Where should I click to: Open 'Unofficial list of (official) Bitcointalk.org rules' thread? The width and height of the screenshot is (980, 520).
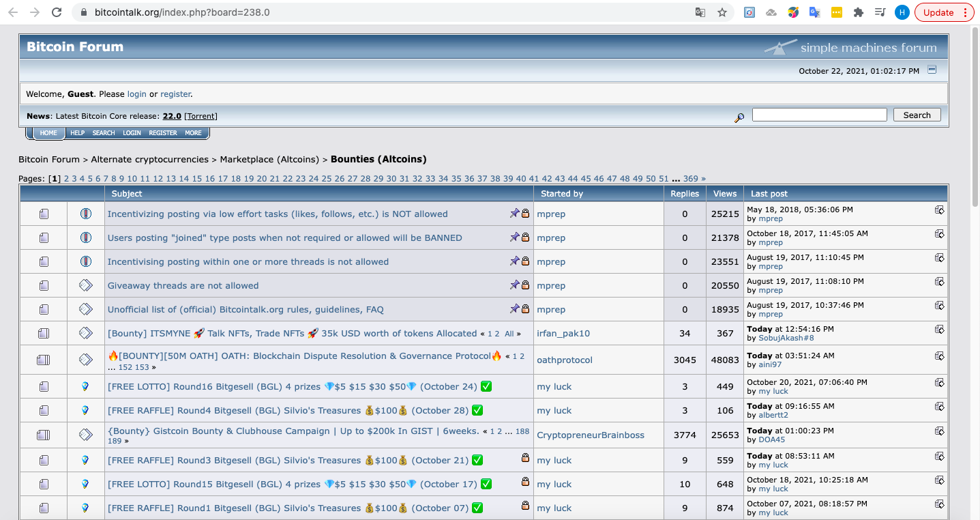click(246, 309)
